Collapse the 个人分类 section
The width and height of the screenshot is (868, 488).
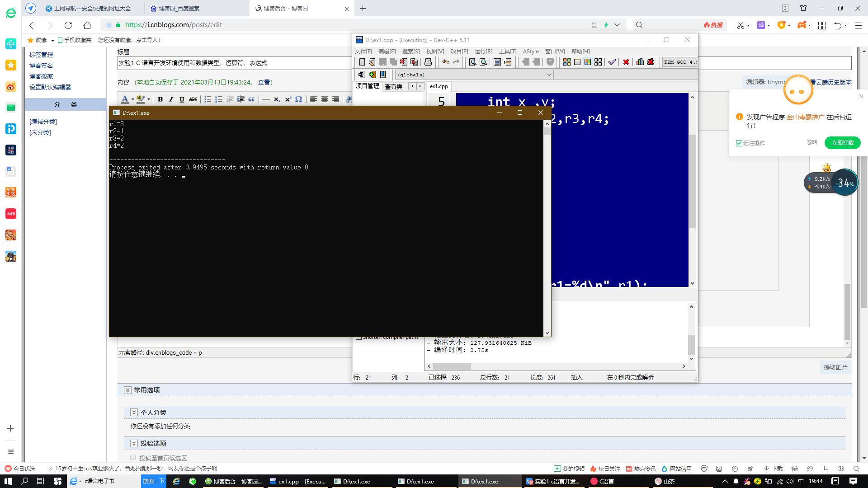[x=134, y=412]
